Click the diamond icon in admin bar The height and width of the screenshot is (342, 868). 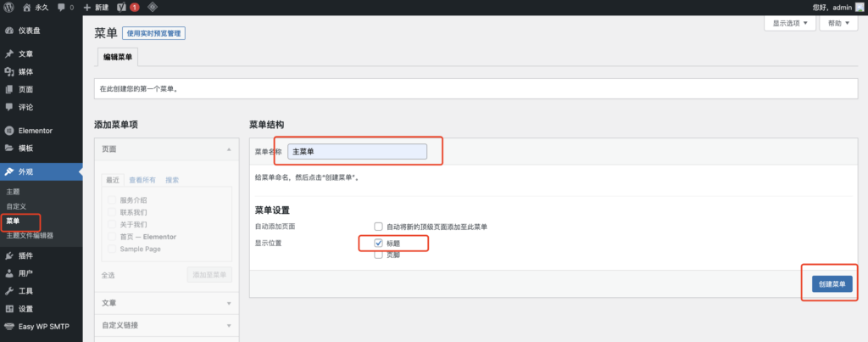click(153, 7)
